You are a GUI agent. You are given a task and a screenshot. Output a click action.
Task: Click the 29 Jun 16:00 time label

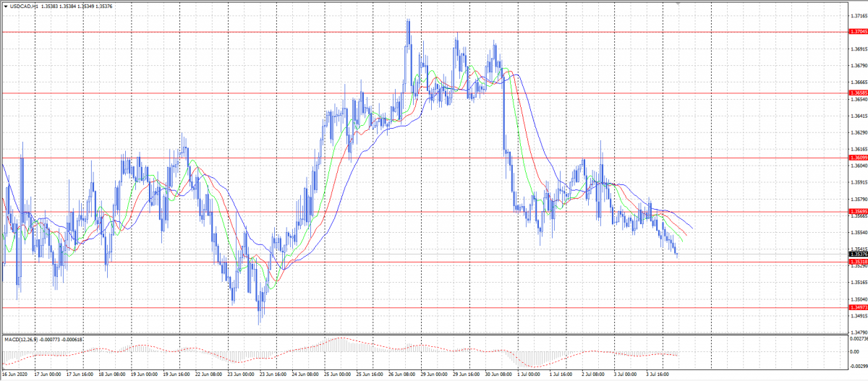(x=465, y=375)
